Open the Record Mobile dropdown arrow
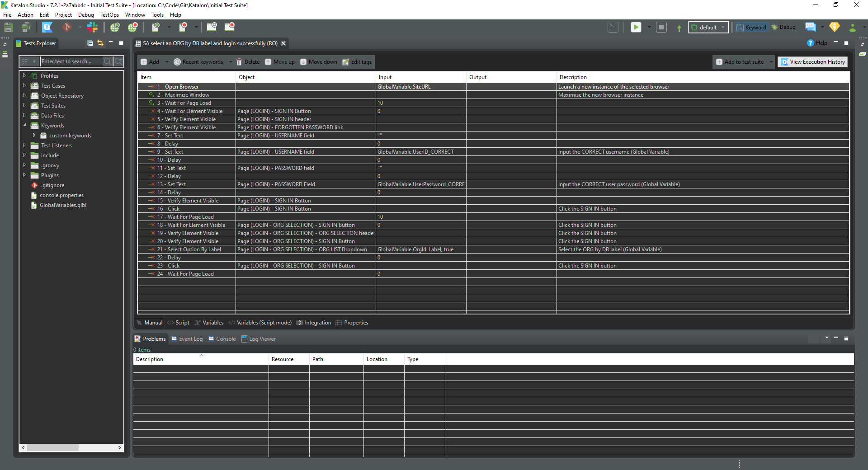 tap(196, 27)
